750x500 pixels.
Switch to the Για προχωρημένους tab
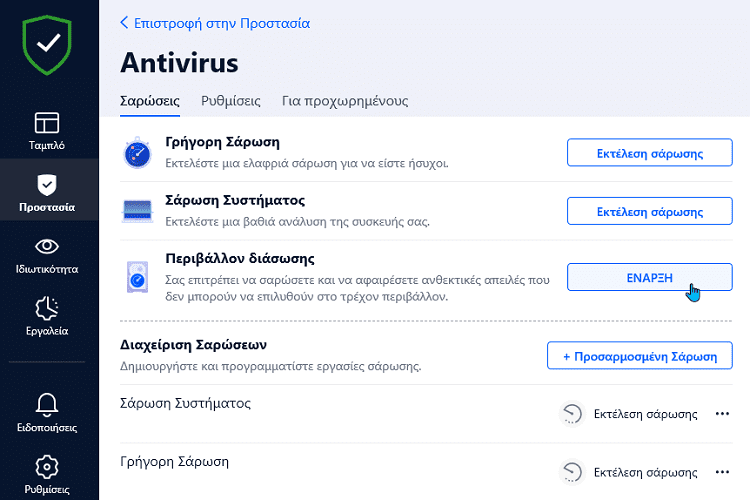pyautogui.click(x=345, y=101)
